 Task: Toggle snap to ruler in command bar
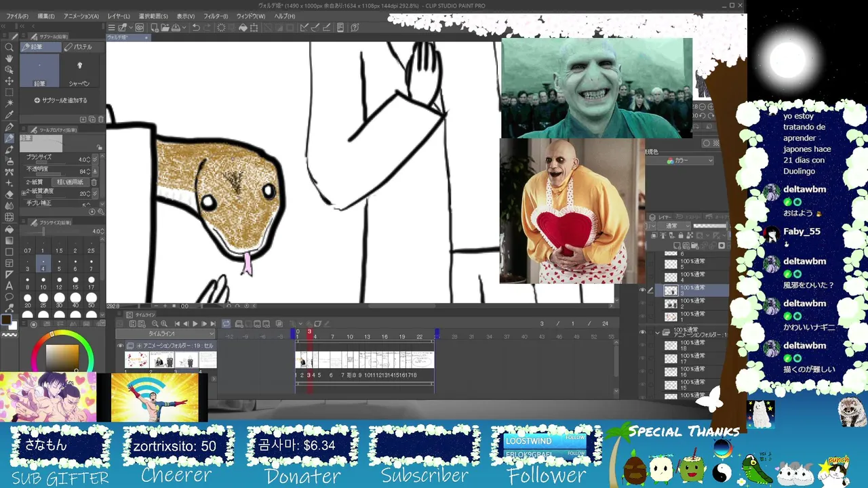304,28
